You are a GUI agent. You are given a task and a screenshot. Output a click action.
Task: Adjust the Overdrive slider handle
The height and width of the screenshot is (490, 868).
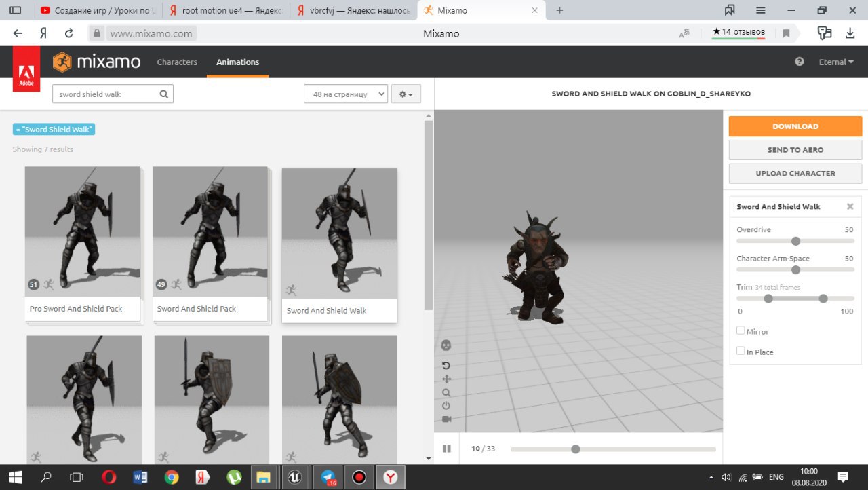(x=796, y=241)
